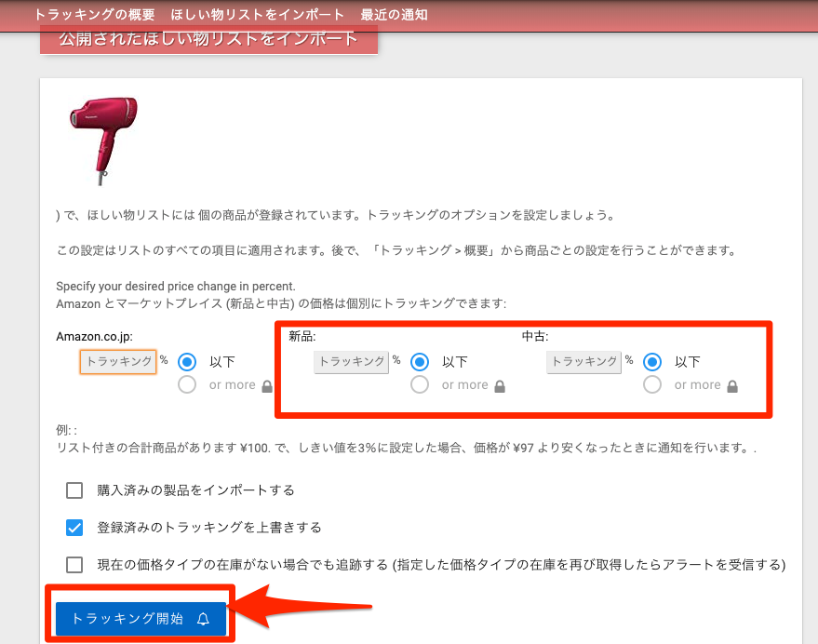
Task: Click the 公開されたほしい物リストをインポート header
Action: (x=208, y=40)
